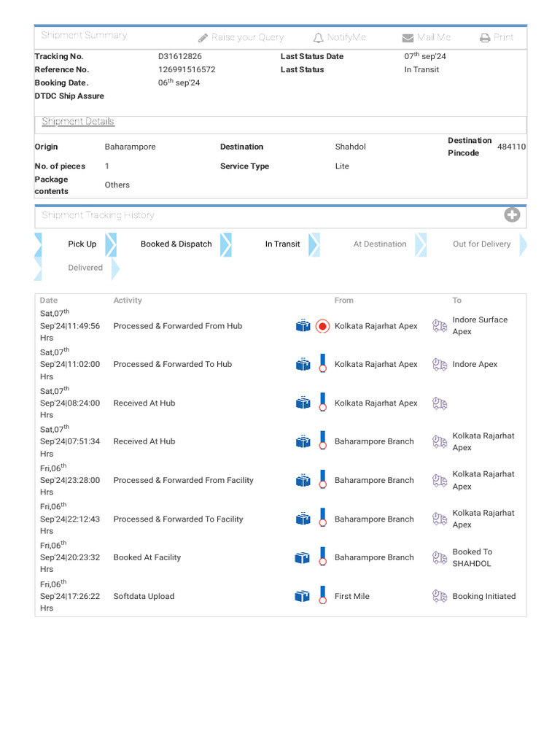
Task: Select the Pick Up stage
Action: coord(82,244)
